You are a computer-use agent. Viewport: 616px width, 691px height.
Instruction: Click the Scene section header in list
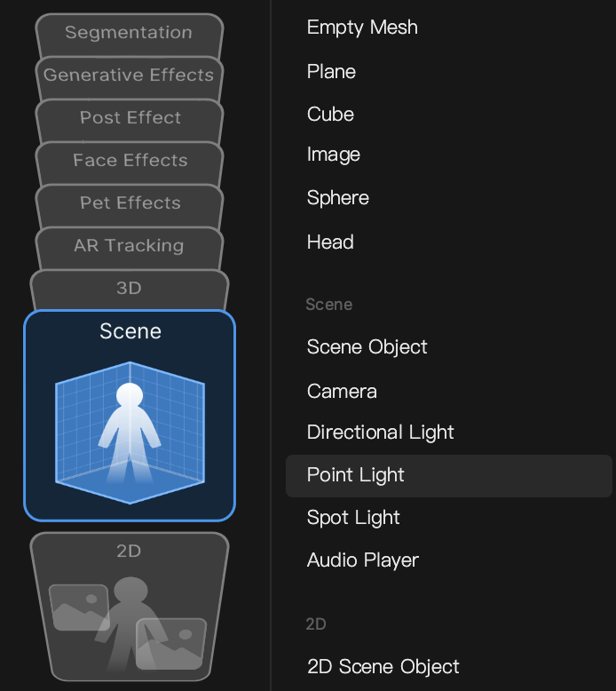[x=329, y=305]
